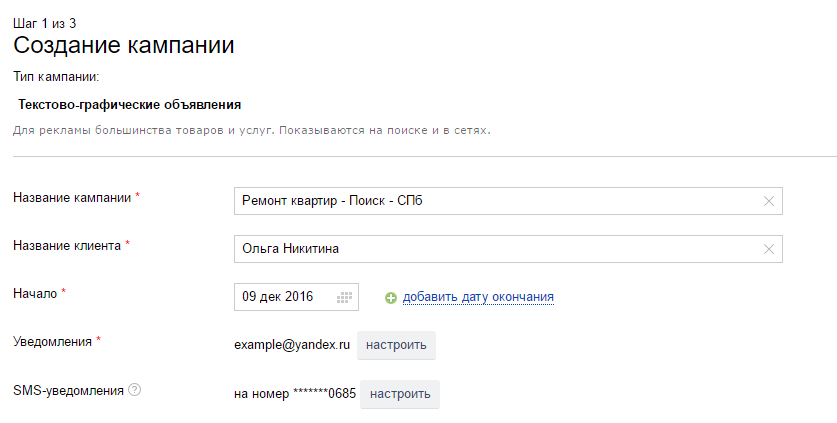Image resolution: width=837 pixels, height=423 pixels.
Task: Click the masked phone number ending 0685
Action: coord(295,394)
